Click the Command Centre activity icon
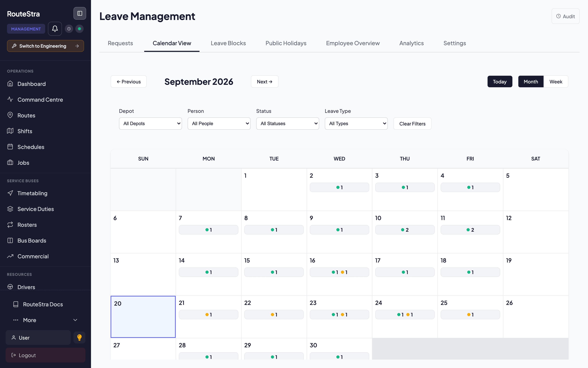The height and width of the screenshot is (368, 588). [x=10, y=99]
